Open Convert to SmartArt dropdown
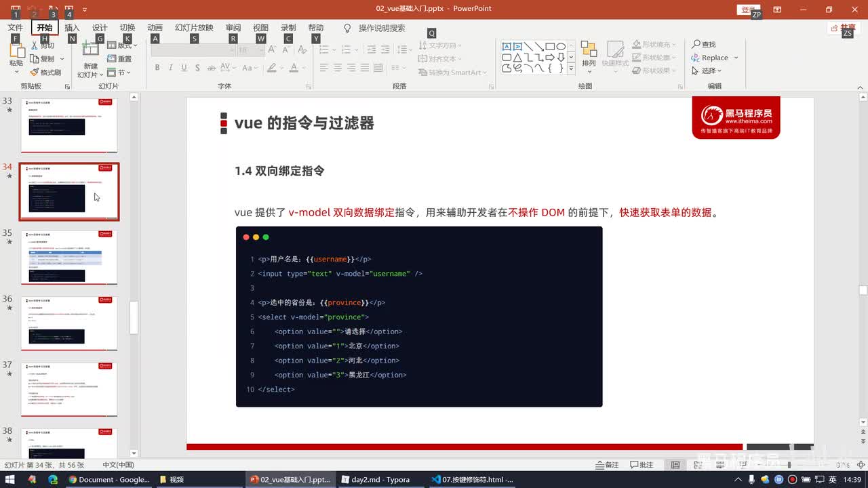The width and height of the screenshot is (868, 488). tap(453, 73)
